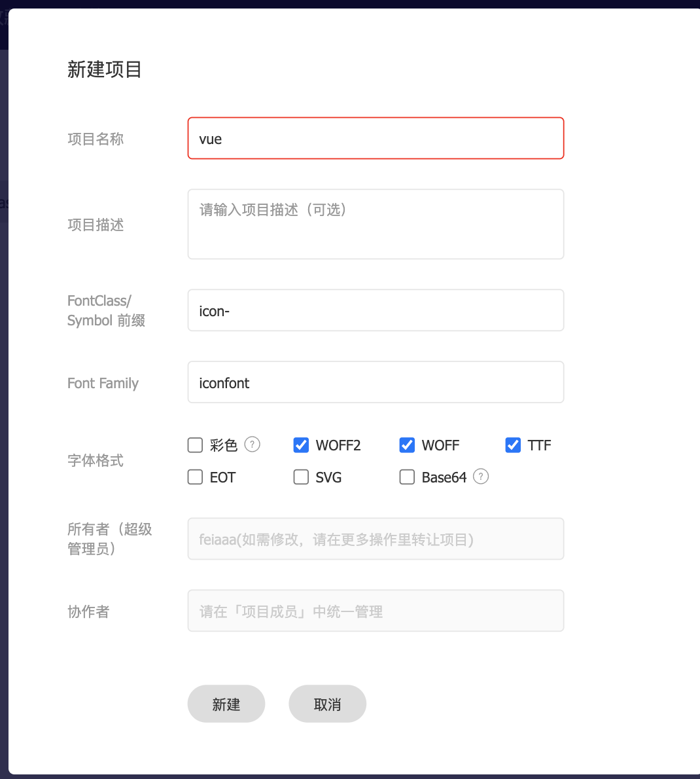Click 新建 to create the project
The height and width of the screenshot is (779, 700).
coord(226,704)
